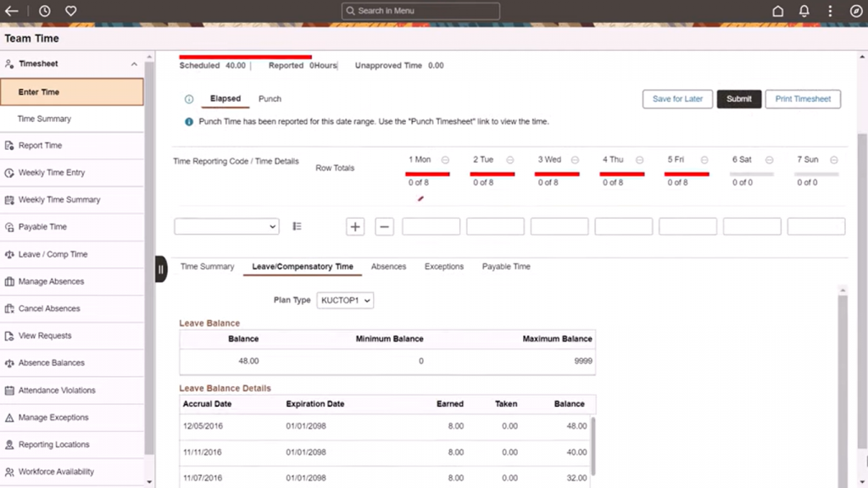Remove a timesheet row with the minus icon
The height and width of the screenshot is (488, 868).
click(384, 226)
